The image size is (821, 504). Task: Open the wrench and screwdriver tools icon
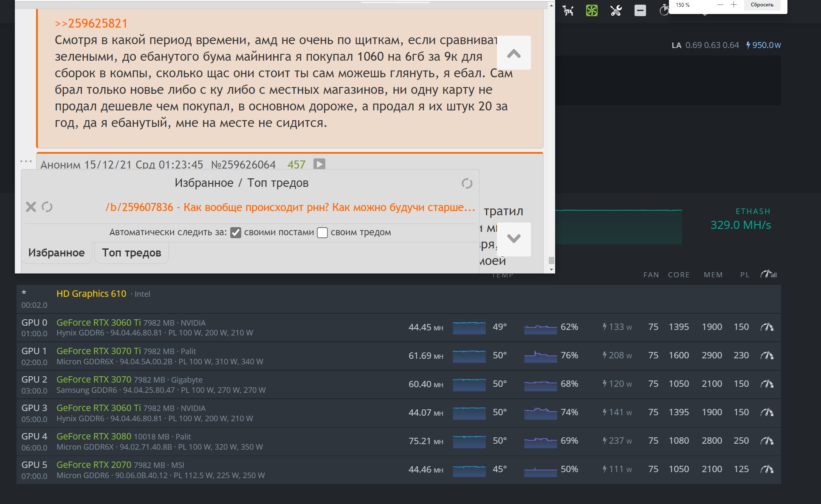click(x=616, y=10)
